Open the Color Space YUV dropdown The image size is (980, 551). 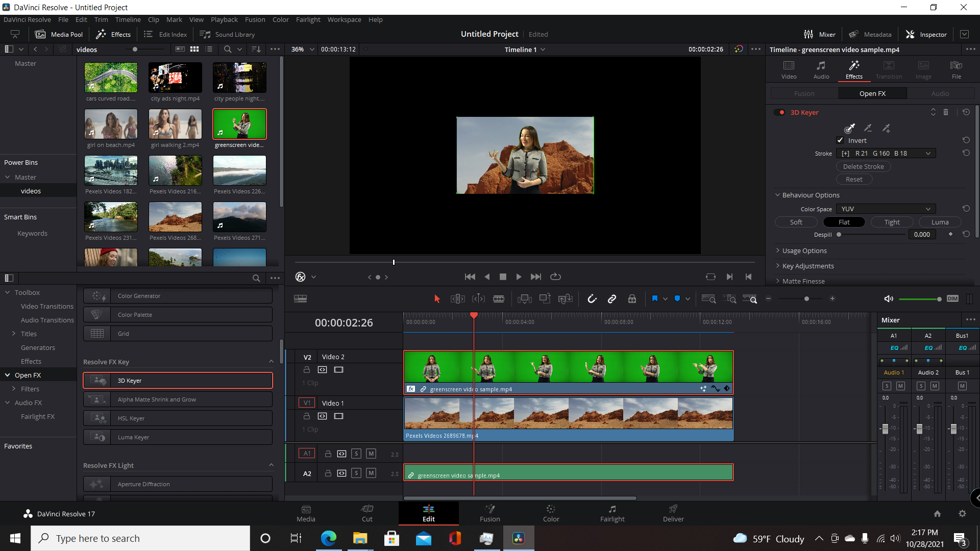click(x=886, y=209)
